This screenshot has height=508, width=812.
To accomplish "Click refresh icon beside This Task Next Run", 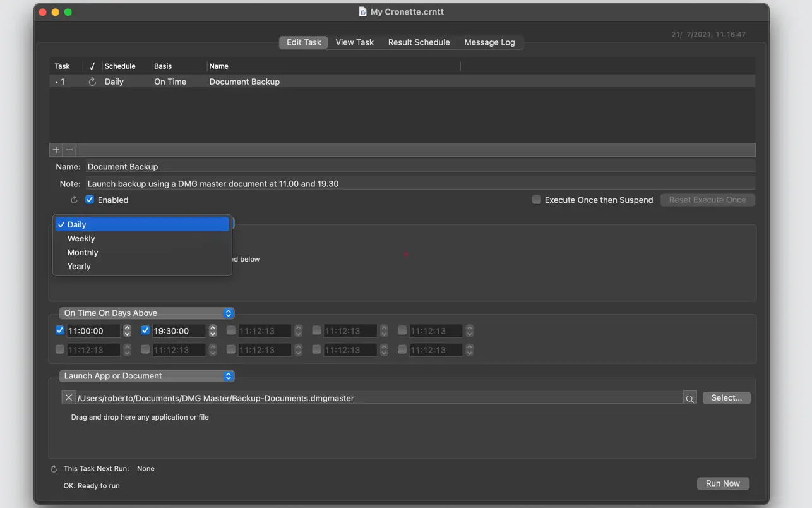I will pos(54,469).
